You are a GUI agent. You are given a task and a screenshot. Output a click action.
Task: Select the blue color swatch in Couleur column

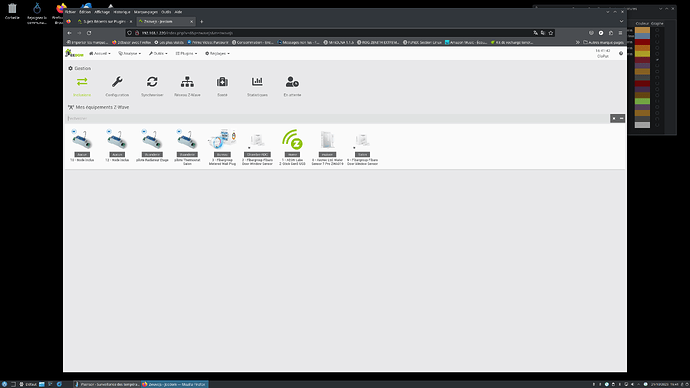coord(642,36)
